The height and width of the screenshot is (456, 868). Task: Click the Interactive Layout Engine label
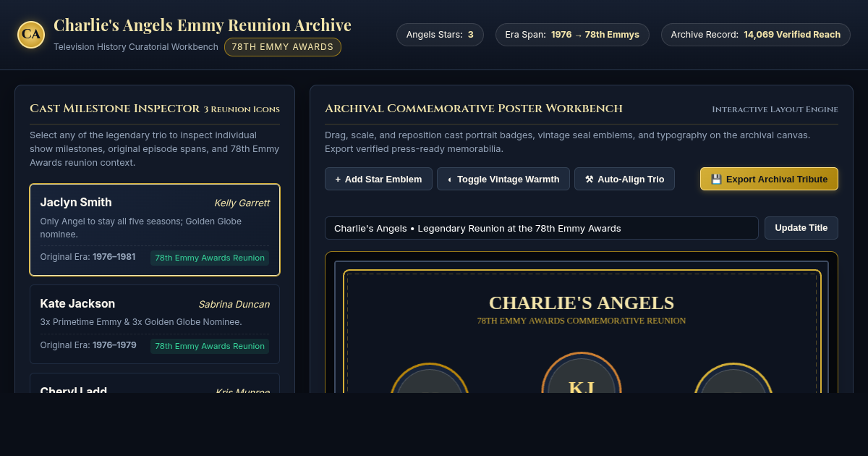[x=775, y=109]
